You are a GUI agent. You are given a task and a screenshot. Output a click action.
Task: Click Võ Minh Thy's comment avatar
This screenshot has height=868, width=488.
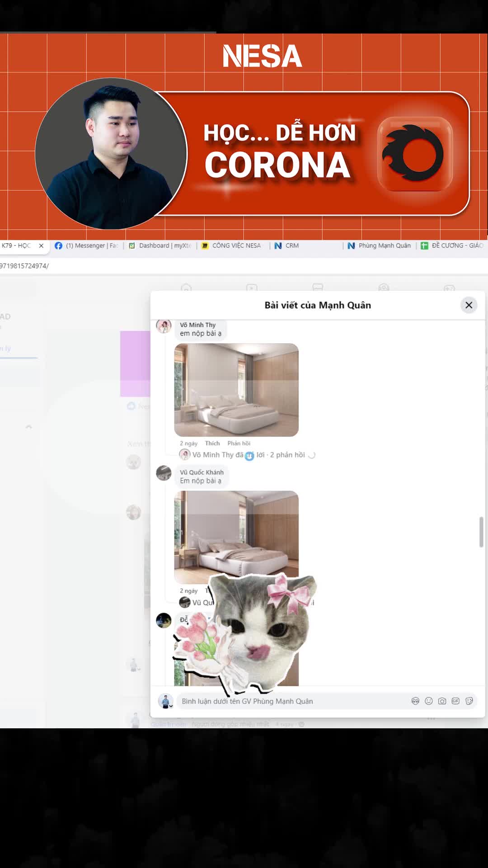click(x=164, y=325)
